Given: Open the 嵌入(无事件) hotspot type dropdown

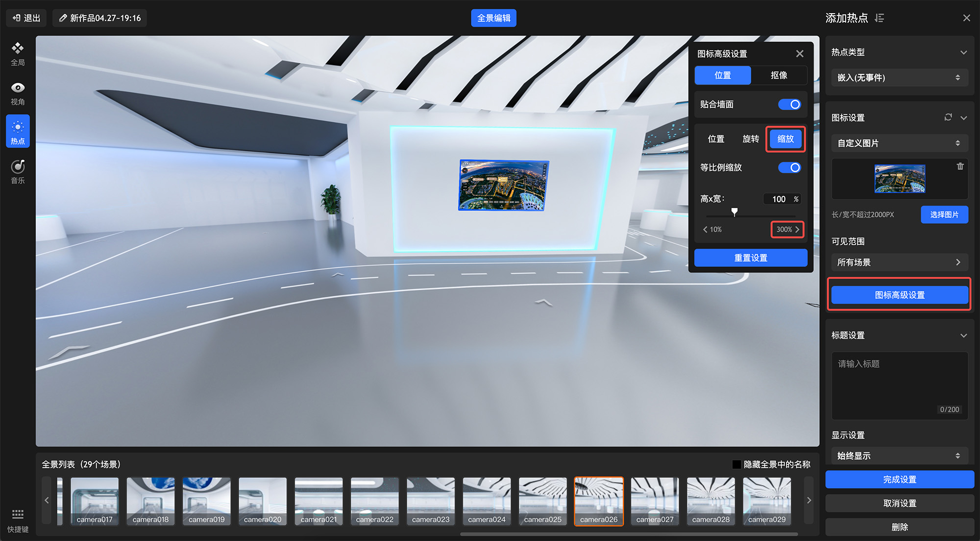Looking at the screenshot, I should tap(899, 77).
